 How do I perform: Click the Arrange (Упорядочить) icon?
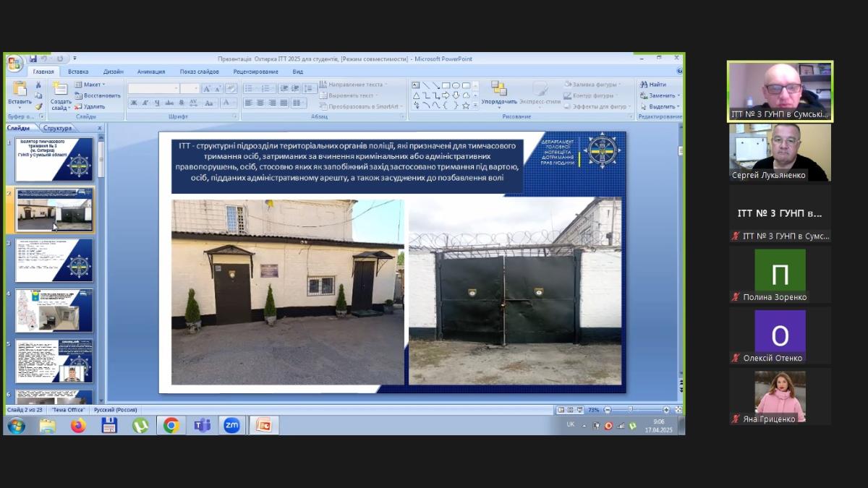498,90
